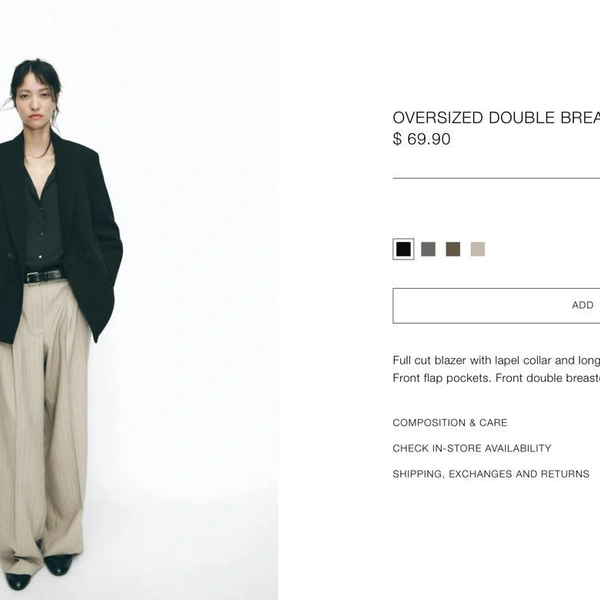Click the 'Front flap pockets' description line

496,378
